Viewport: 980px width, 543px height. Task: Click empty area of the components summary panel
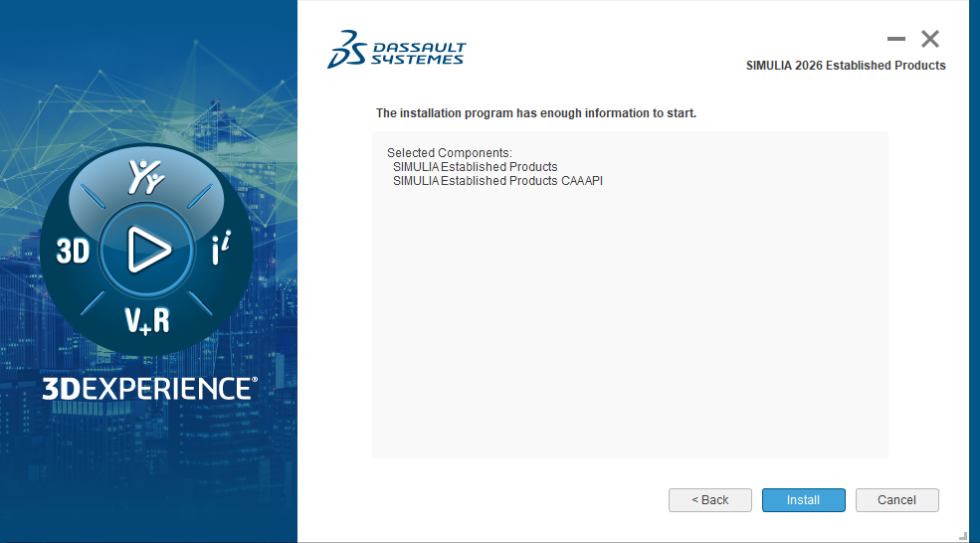point(629,328)
